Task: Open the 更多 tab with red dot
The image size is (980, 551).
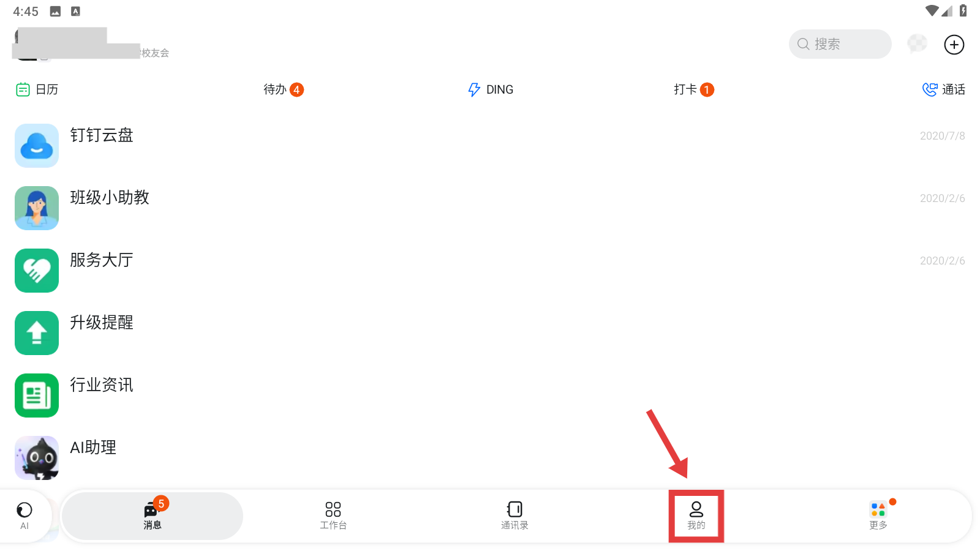Action: (878, 516)
